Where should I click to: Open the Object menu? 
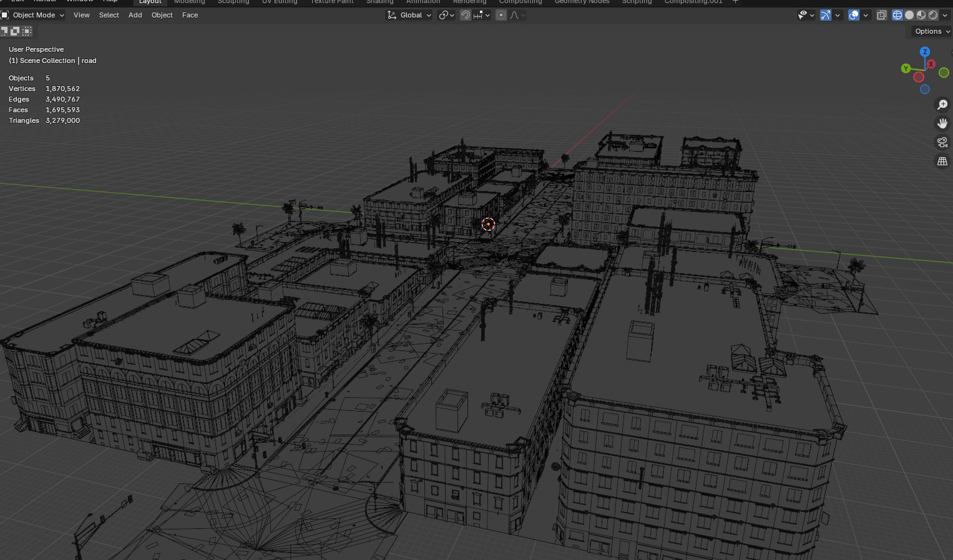coord(162,15)
